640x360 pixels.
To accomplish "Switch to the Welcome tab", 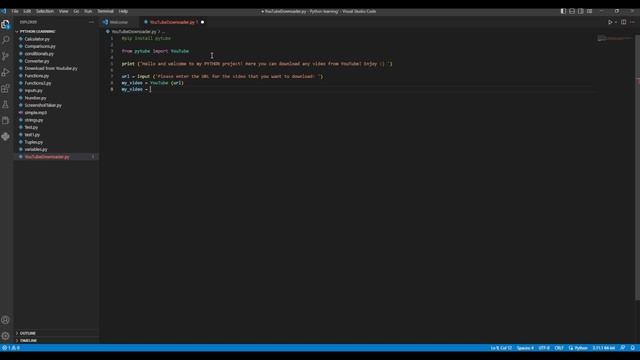I will [x=118, y=22].
